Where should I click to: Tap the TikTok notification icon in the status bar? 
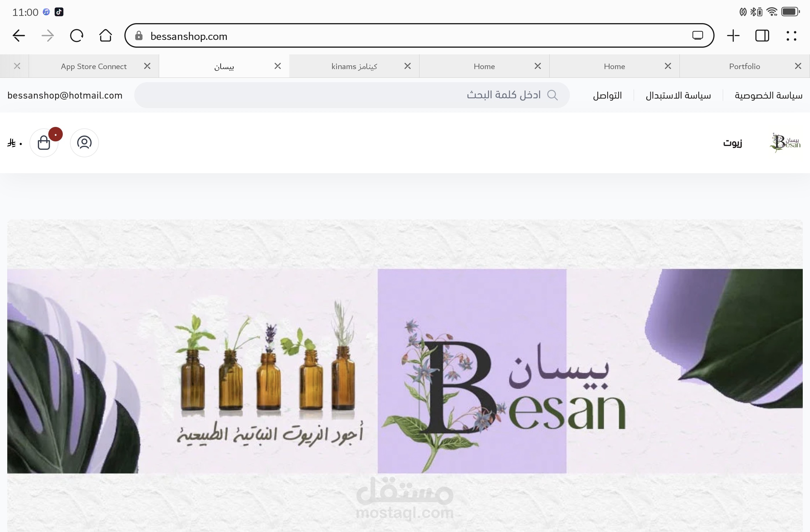click(59, 12)
